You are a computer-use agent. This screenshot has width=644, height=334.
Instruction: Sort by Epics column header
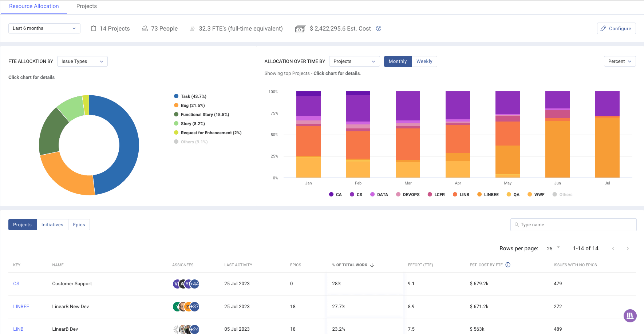click(296, 265)
